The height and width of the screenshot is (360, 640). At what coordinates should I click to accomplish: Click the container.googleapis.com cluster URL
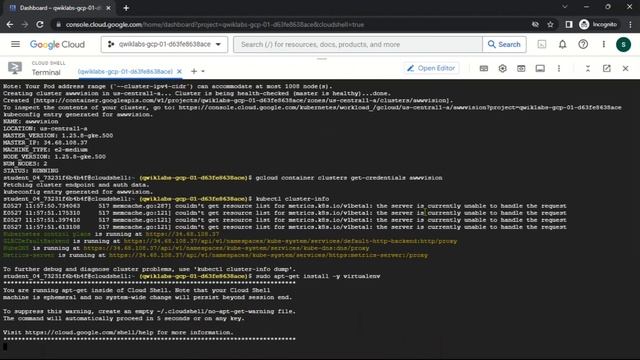pos(242,100)
